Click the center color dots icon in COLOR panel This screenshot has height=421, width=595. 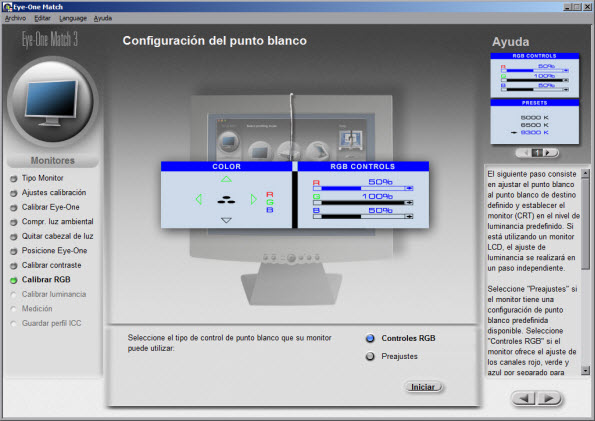coord(226,200)
